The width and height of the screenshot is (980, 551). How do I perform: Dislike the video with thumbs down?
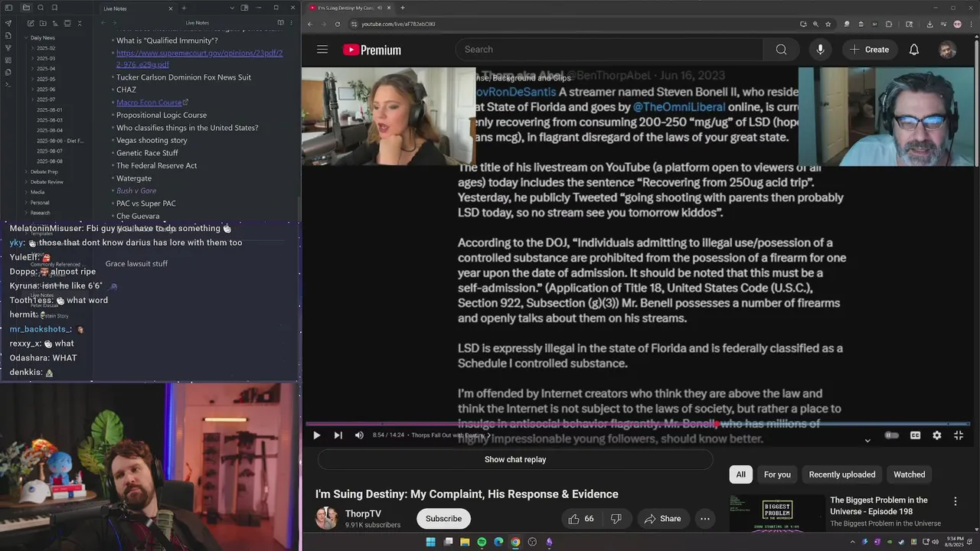(x=616, y=519)
